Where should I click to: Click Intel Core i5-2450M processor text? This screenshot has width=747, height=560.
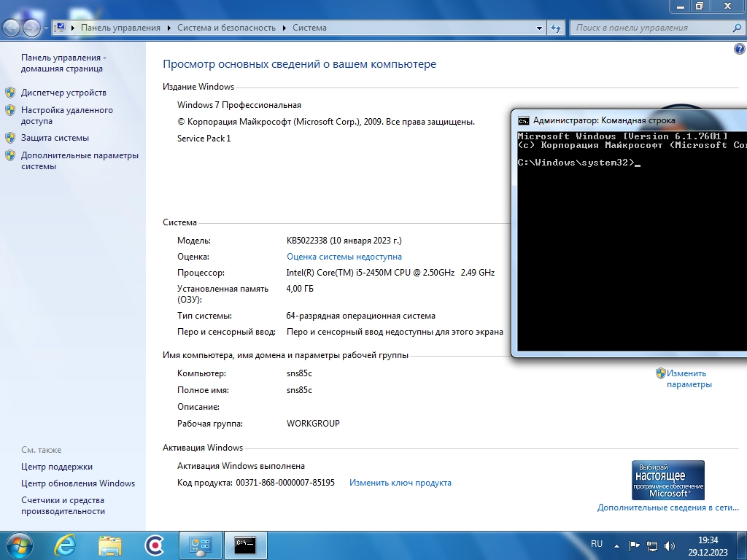click(x=391, y=273)
